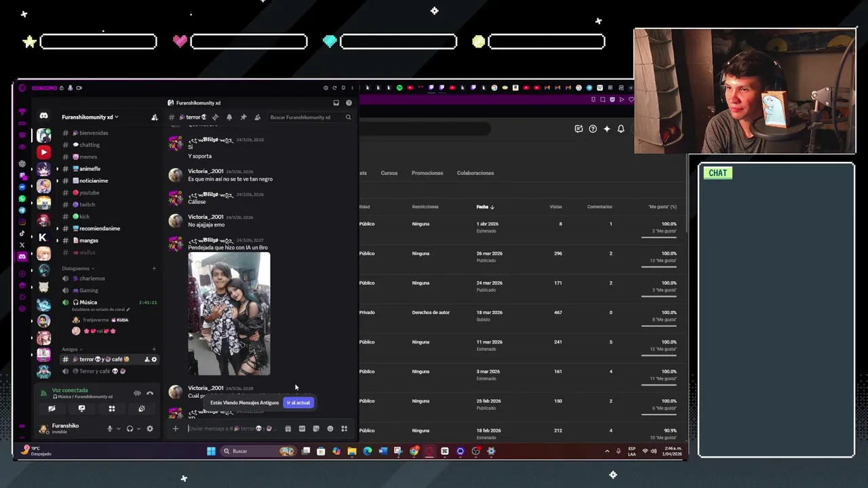Screen dimensions: 868x488
Task: Open apps launcher icon in message bar
Action: click(344, 428)
